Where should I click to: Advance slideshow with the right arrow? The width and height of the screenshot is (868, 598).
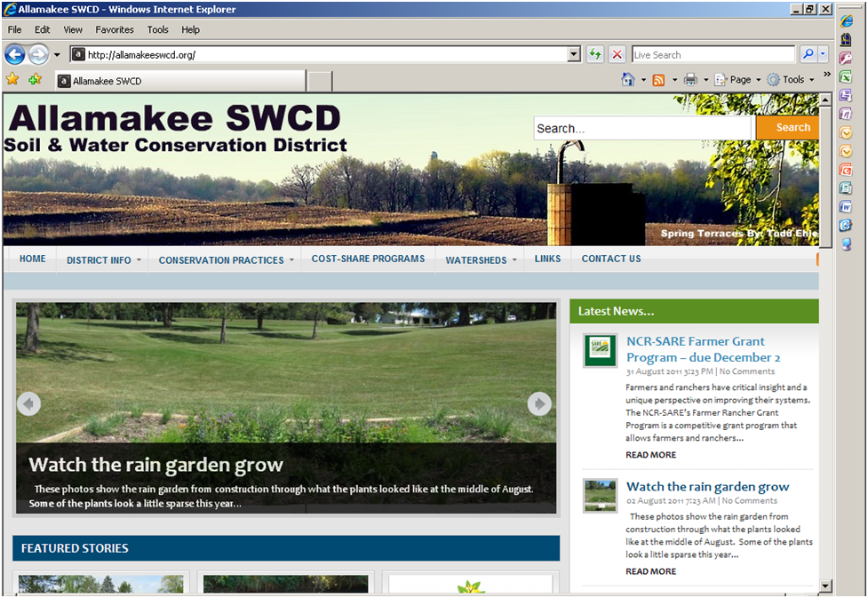[x=539, y=403]
